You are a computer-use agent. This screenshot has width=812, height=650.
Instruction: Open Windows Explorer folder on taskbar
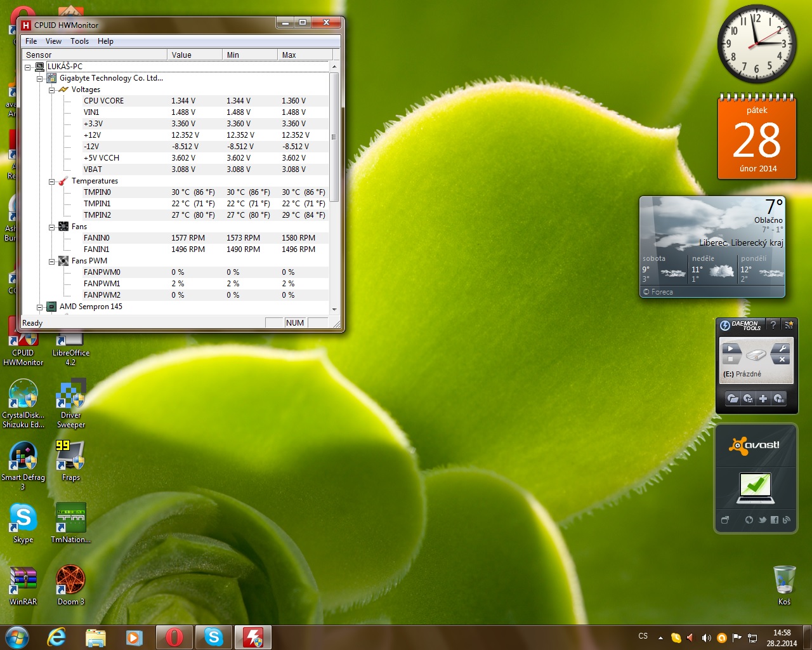(x=96, y=637)
